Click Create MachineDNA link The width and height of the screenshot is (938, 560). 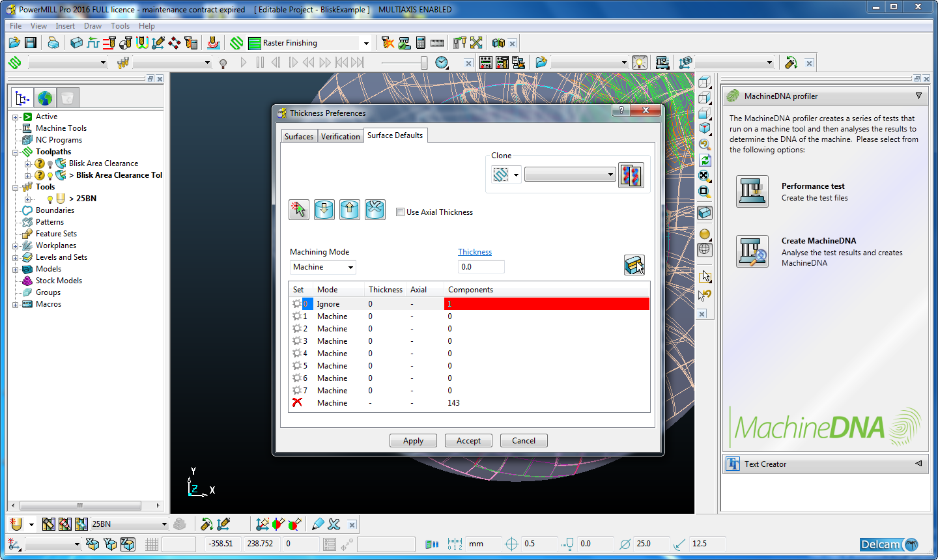(819, 241)
